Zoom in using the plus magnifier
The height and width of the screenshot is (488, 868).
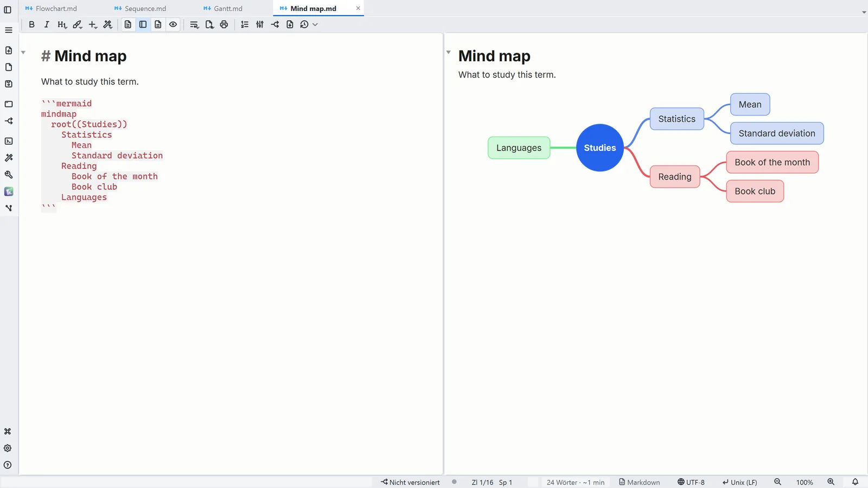(831, 482)
